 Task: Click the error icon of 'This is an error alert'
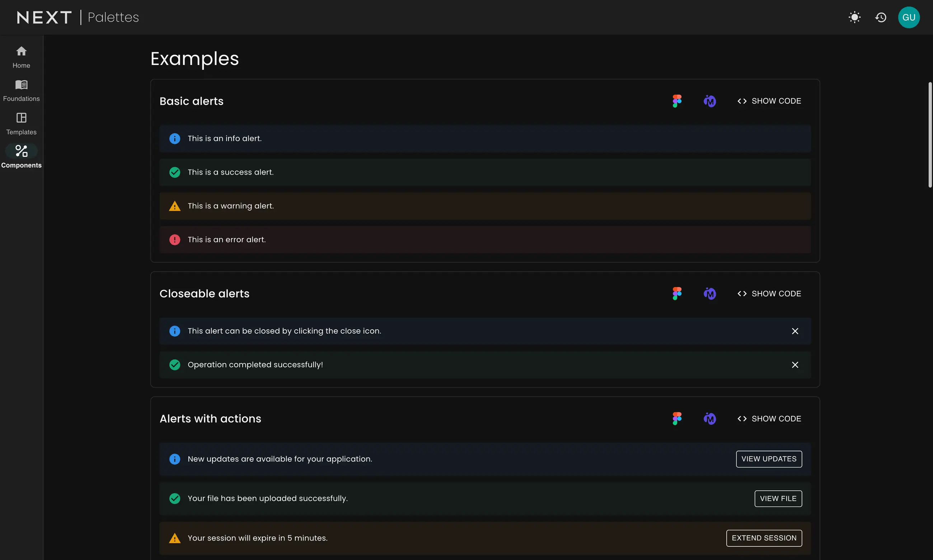[x=175, y=240]
